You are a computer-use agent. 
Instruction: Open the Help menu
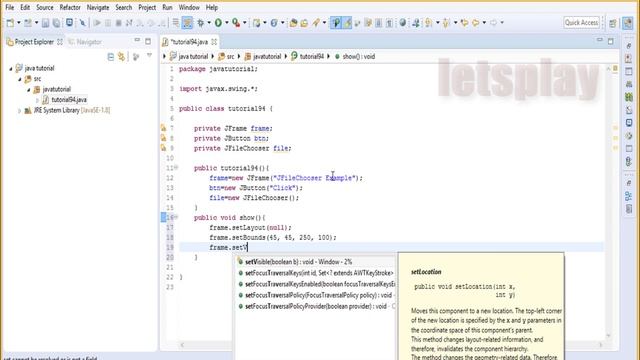click(211, 7)
